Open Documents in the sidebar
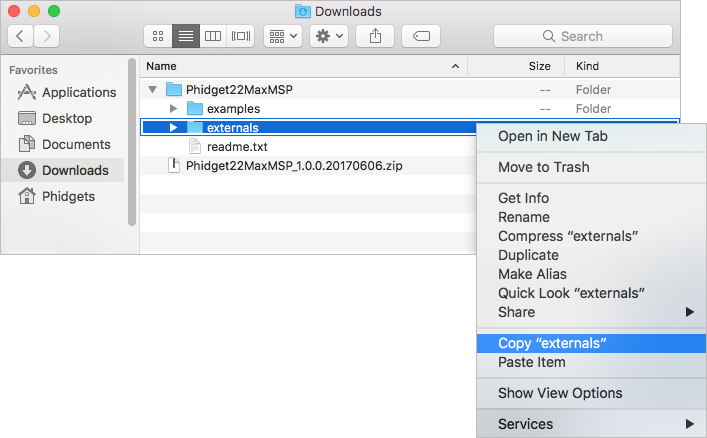 coord(64,144)
